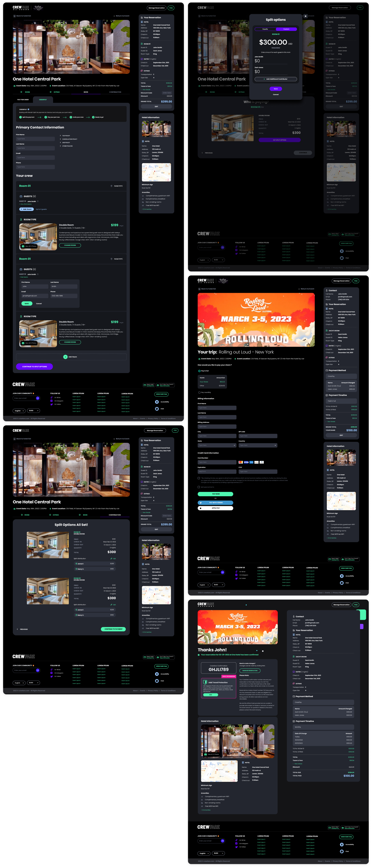The height and width of the screenshot is (868, 372).
Task: Click the Accessibility icon on the Primary Contact page footer
Action: pos(157,402)
